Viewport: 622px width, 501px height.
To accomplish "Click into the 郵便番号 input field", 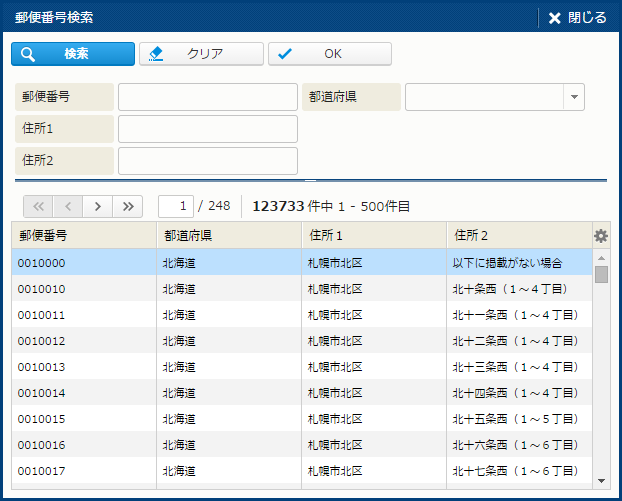I will [x=208, y=97].
